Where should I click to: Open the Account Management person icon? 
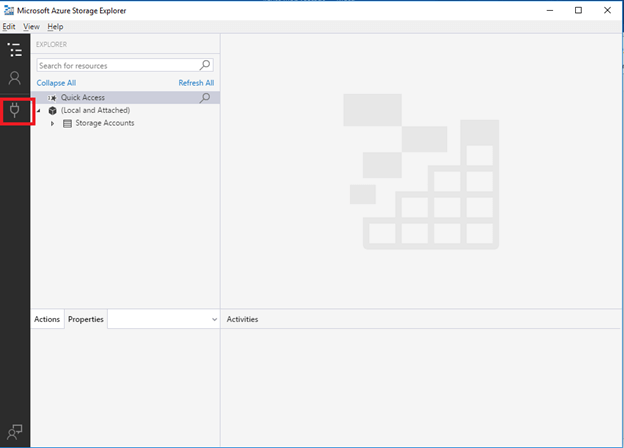coord(15,78)
